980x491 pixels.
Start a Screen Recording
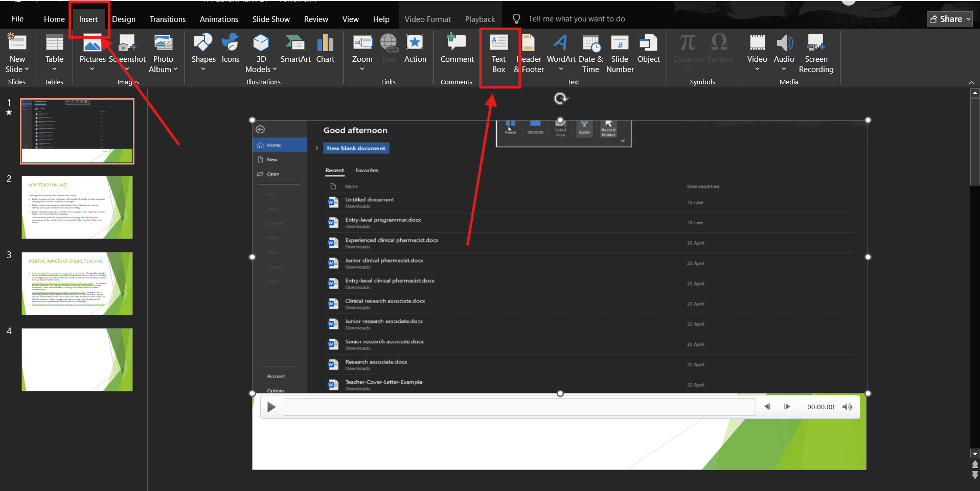click(816, 53)
